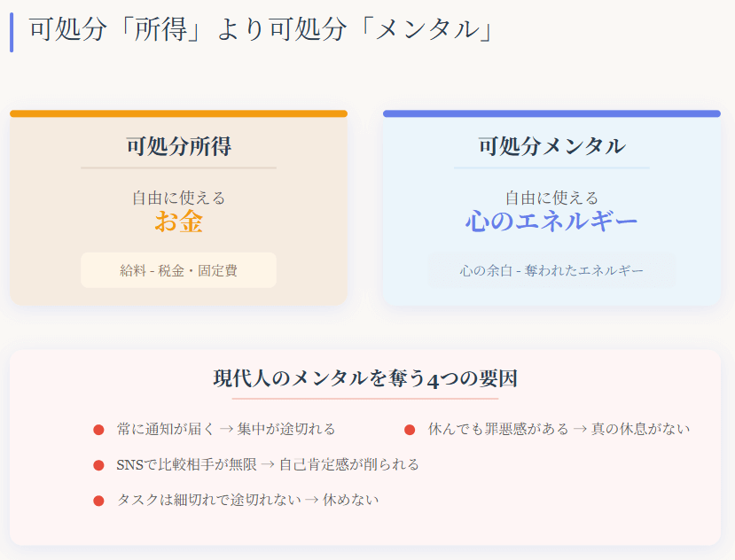Click the orange bar atop 可処分所得 card
Screen dimensions: 735x560
click(x=178, y=113)
